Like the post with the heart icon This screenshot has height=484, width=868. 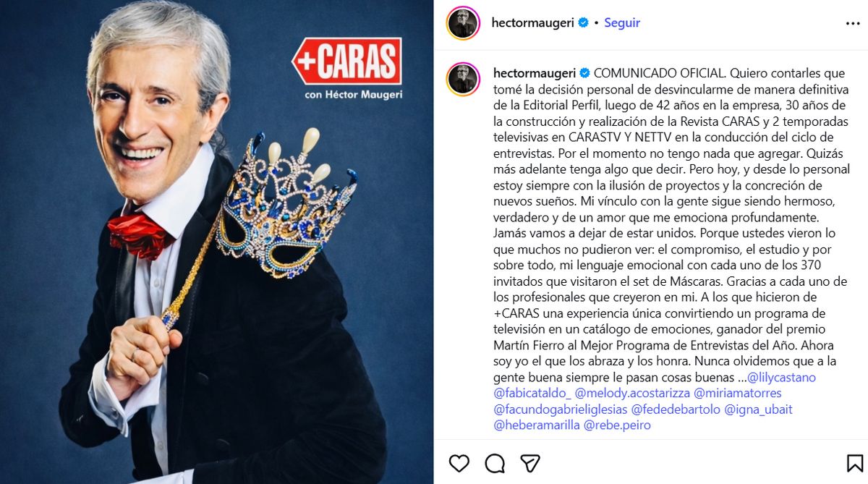(459, 463)
